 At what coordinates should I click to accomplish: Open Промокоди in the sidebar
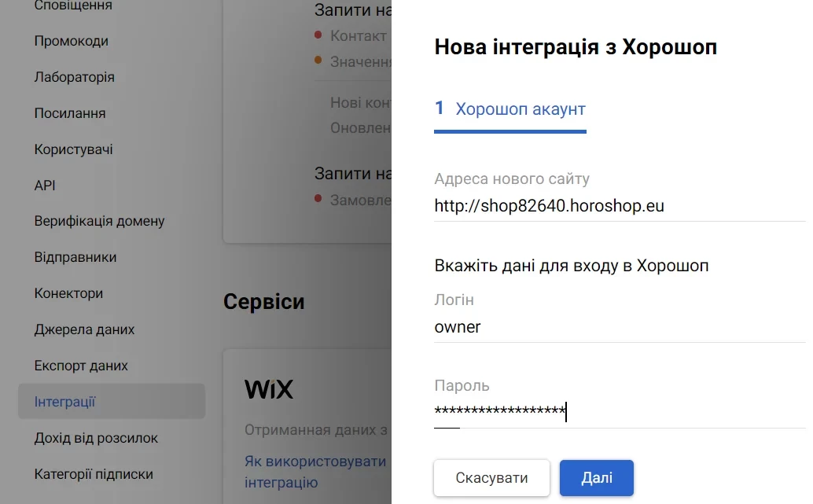click(71, 41)
